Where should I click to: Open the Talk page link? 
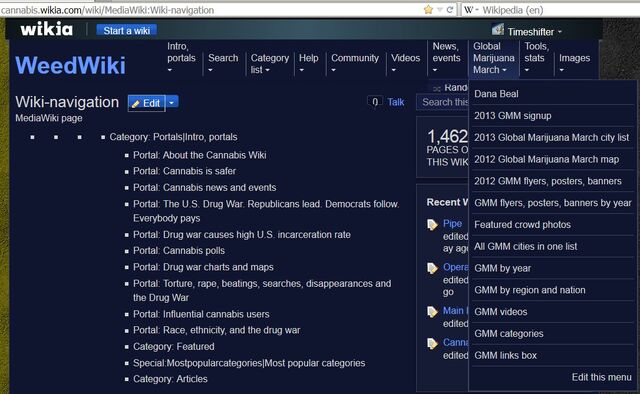click(x=396, y=102)
